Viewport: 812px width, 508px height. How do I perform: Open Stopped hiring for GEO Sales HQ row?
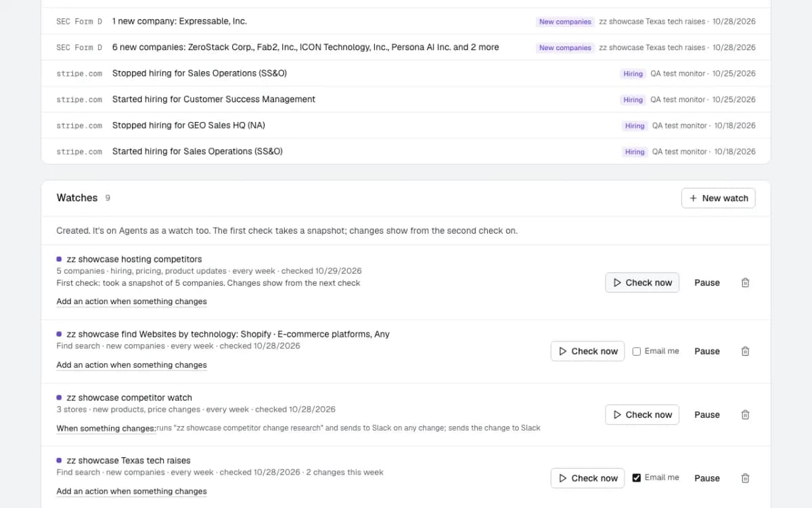pos(406,125)
